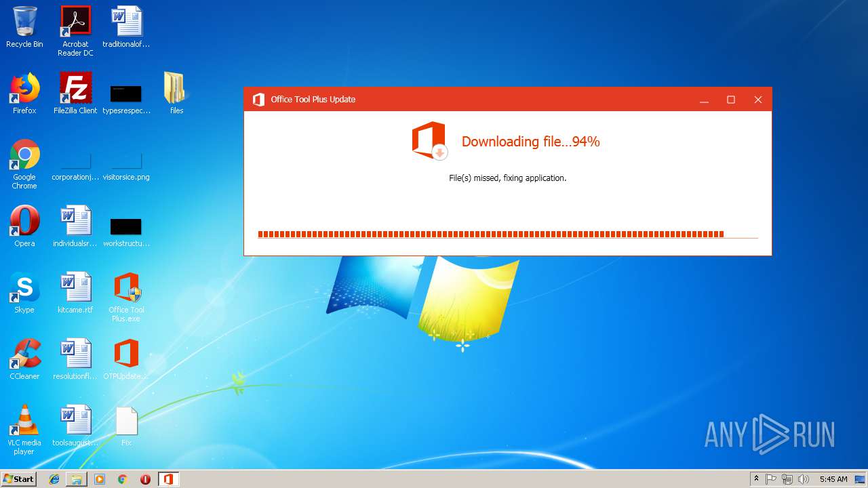Image resolution: width=868 pixels, height=488 pixels.
Task: Open the Recycle Bin desktop icon
Action: [24, 27]
